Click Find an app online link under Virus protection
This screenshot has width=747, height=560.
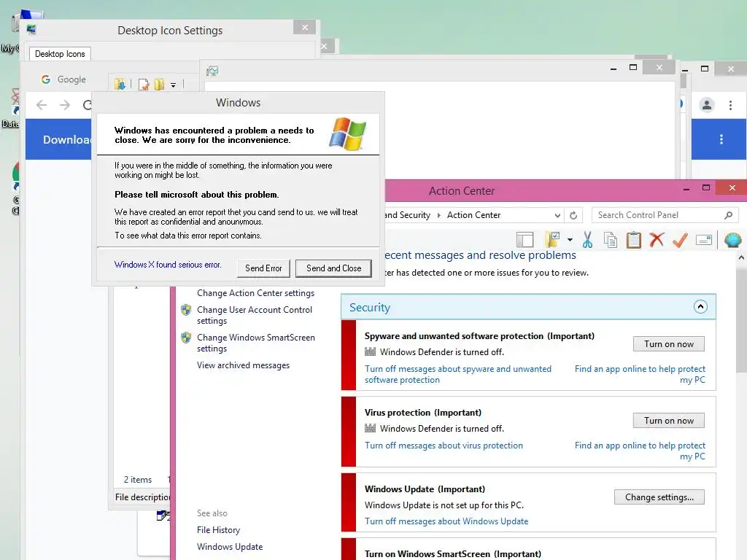(640, 451)
